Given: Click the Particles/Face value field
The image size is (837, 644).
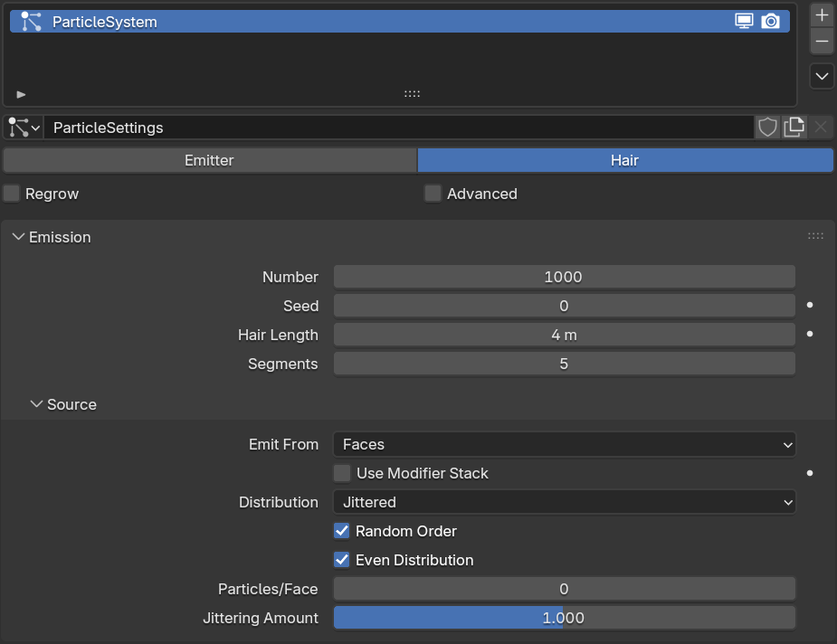Looking at the screenshot, I should click(565, 589).
